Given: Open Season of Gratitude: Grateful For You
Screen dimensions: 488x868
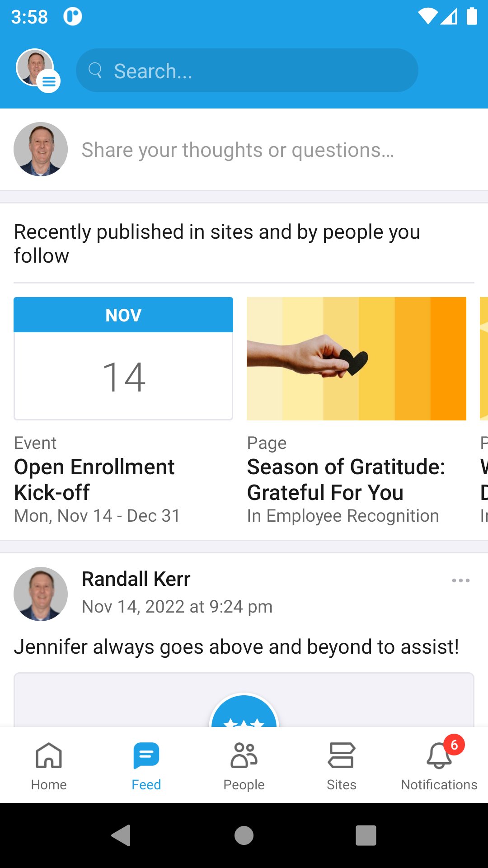Looking at the screenshot, I should [x=346, y=479].
